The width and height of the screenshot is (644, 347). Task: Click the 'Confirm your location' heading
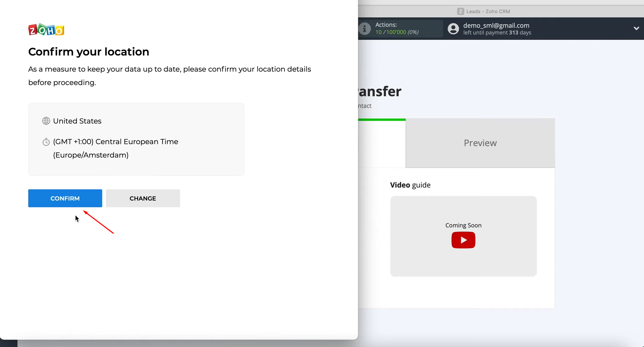(89, 52)
